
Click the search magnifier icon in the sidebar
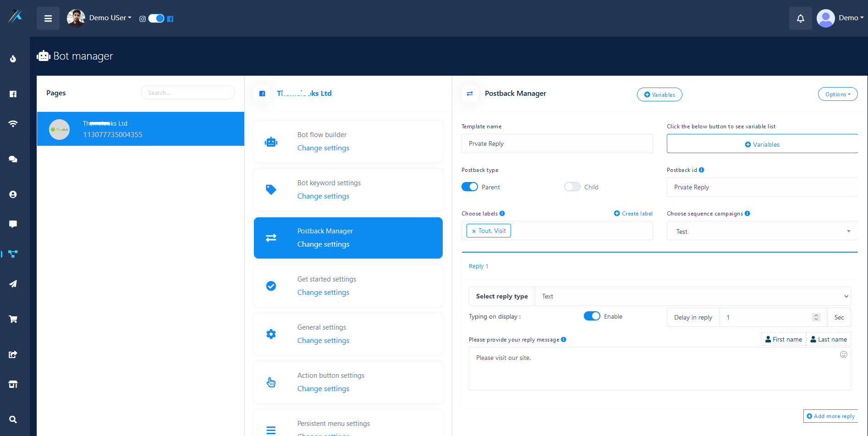(13, 419)
